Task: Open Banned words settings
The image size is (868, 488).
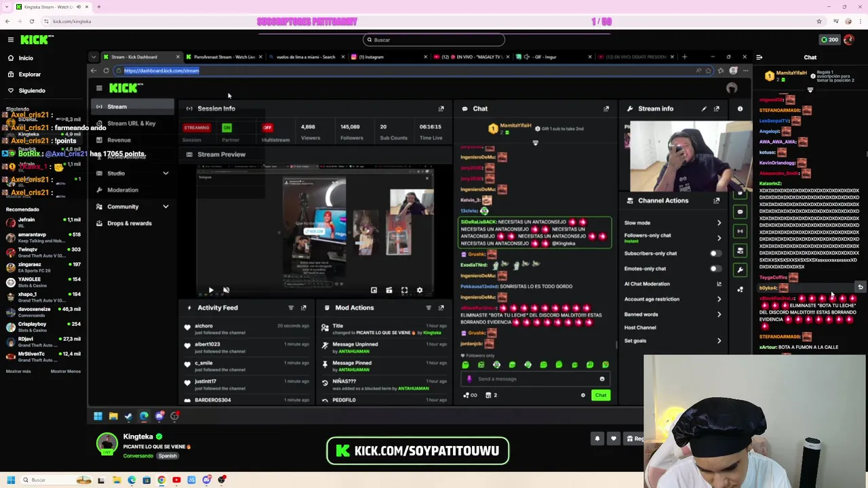Action: coord(673,314)
